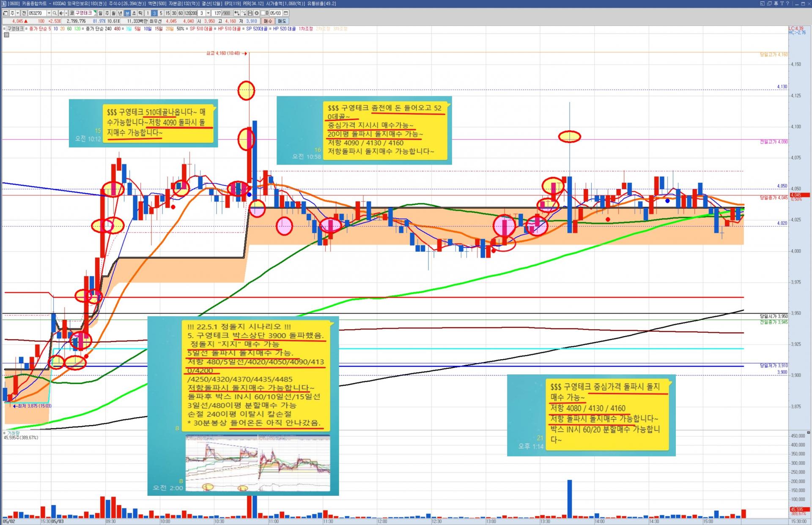
Task: Switch to the 틱 tick period tab
Action: 140,13
